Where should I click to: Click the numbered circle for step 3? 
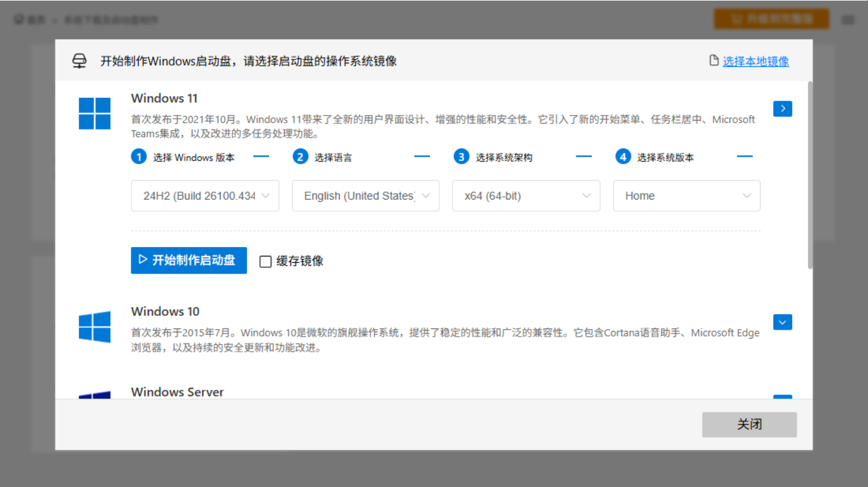point(461,156)
